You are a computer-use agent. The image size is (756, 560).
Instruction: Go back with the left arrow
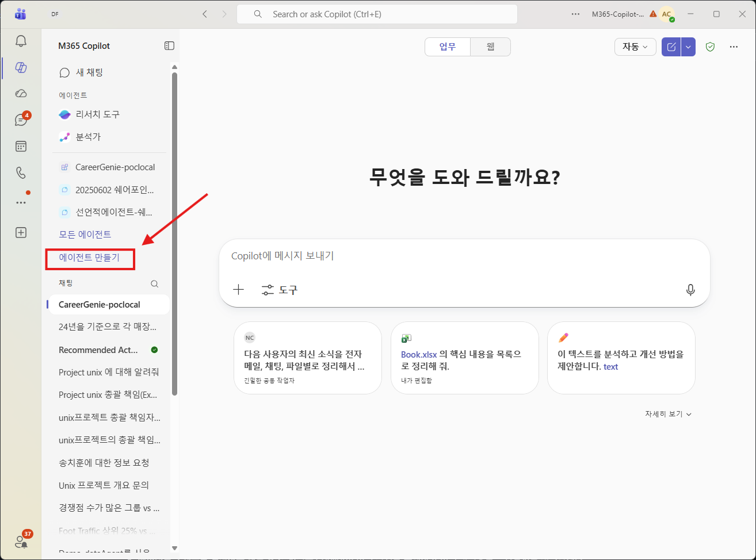(x=205, y=14)
